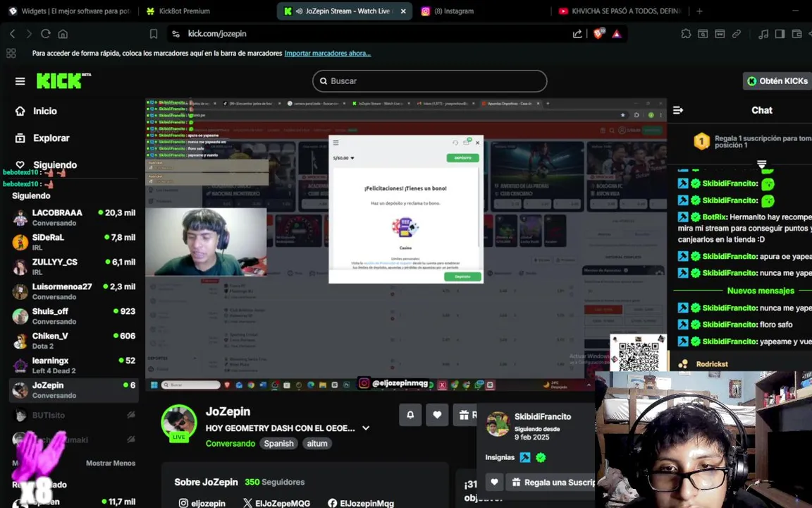Click Regala una Suscripción button
This screenshot has height=508, width=812.
coord(550,482)
